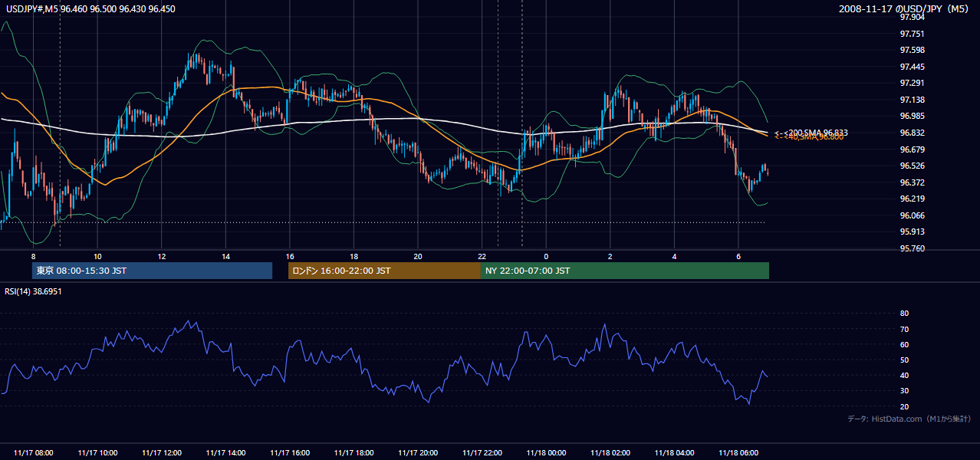This screenshot has width=980, height=460.
Task: Click the RSI scale value 30
Action: coord(904,391)
